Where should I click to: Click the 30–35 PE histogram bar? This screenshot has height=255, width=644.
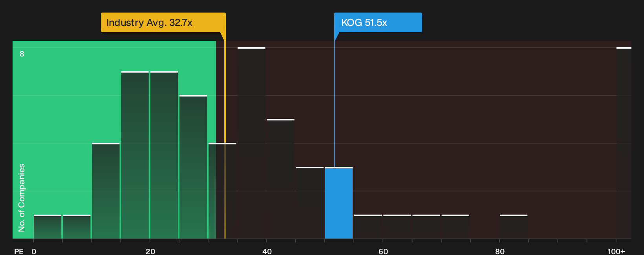(222, 191)
